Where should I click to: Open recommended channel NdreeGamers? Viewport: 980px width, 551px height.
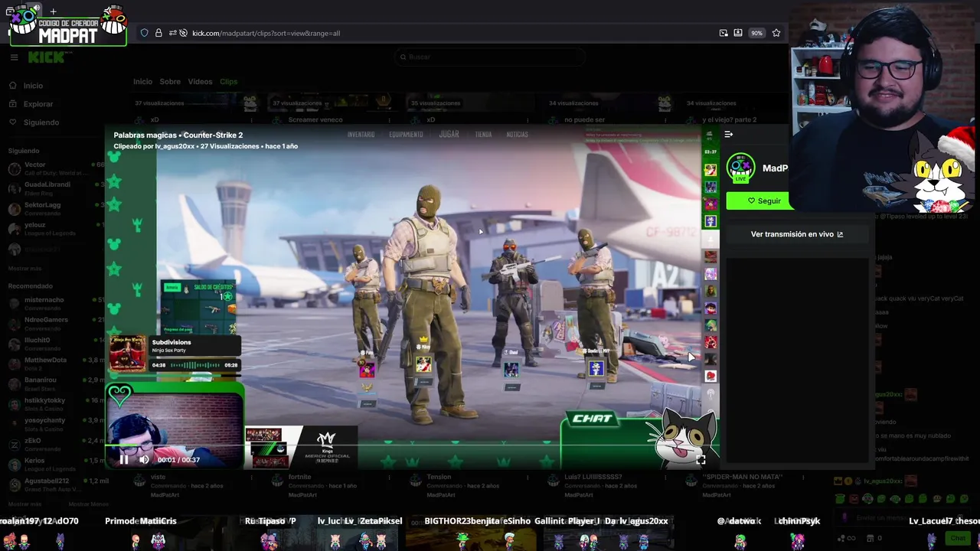(55, 323)
